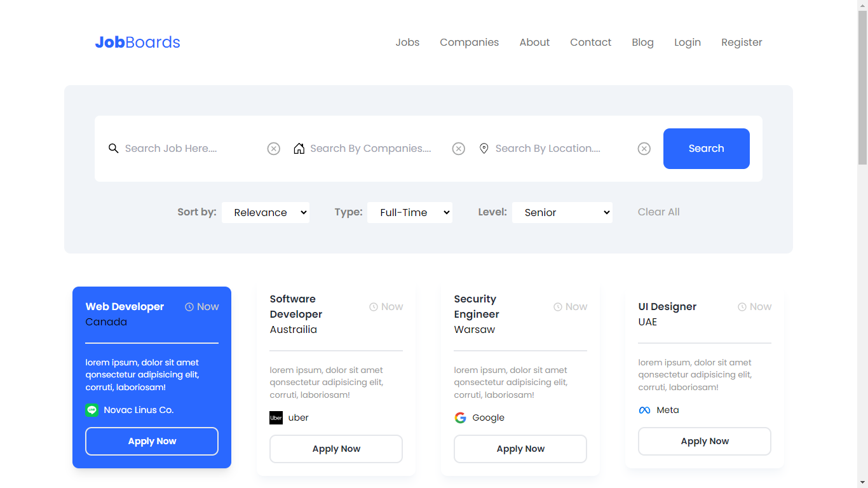Open the Sort by Relevance dropdown
The image size is (868, 488).
pos(266,212)
